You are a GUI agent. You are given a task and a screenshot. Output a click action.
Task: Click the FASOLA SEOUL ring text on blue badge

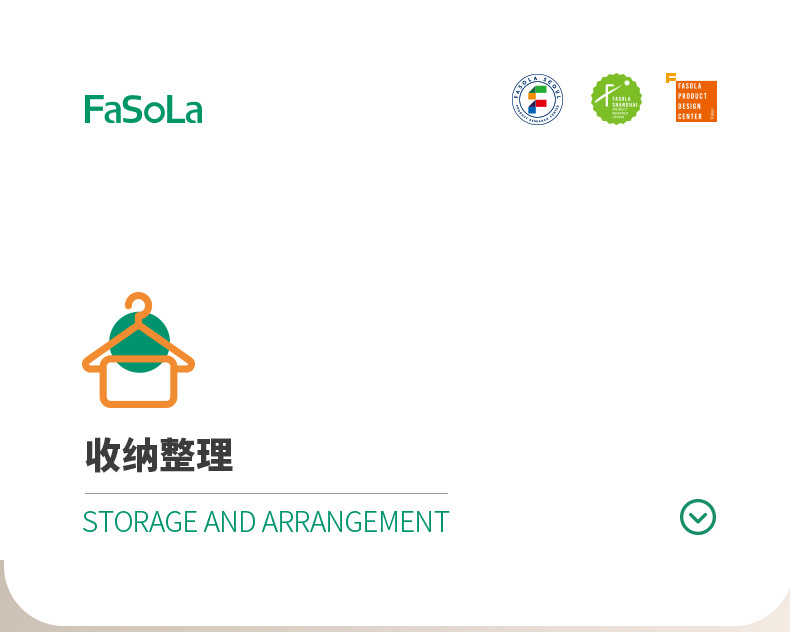(537, 84)
